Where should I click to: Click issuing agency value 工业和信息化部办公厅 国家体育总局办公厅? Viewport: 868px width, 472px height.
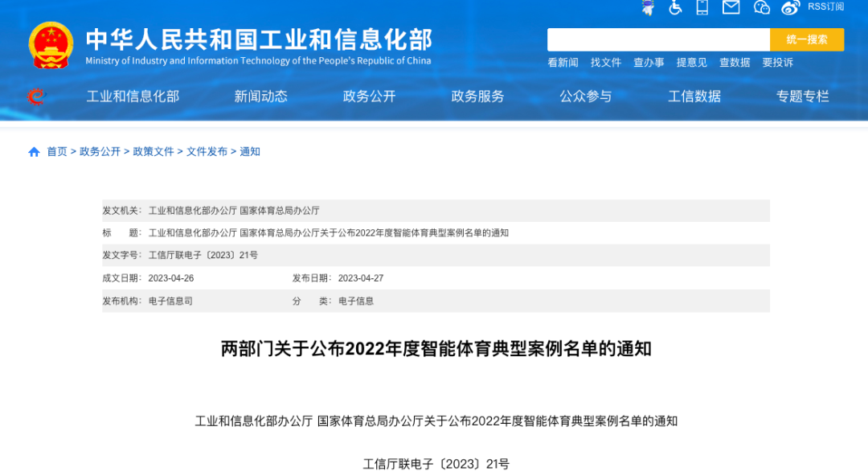pos(234,211)
